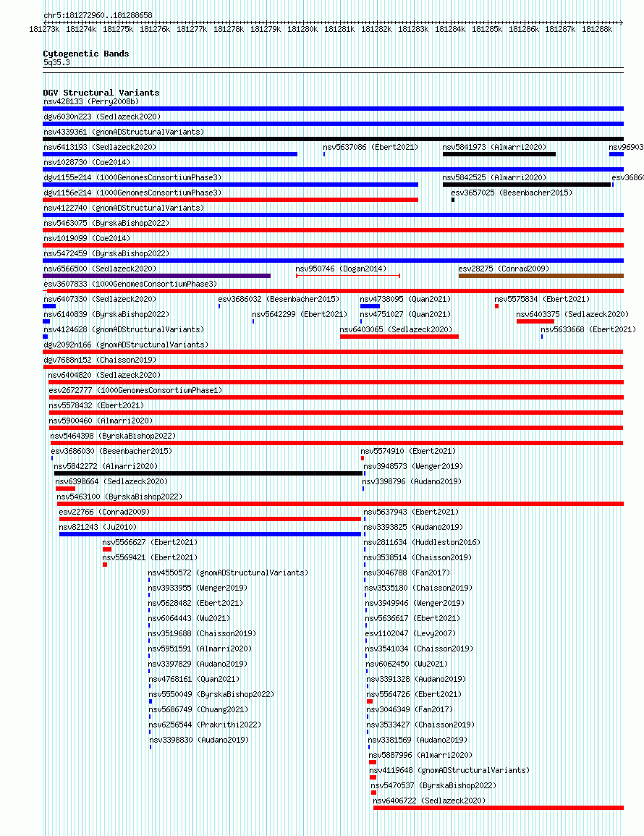Viewport: 644px width, 836px height.
Task: Click the esv3657025 (Besenbacher2015) label
Action: pyautogui.click(x=512, y=193)
